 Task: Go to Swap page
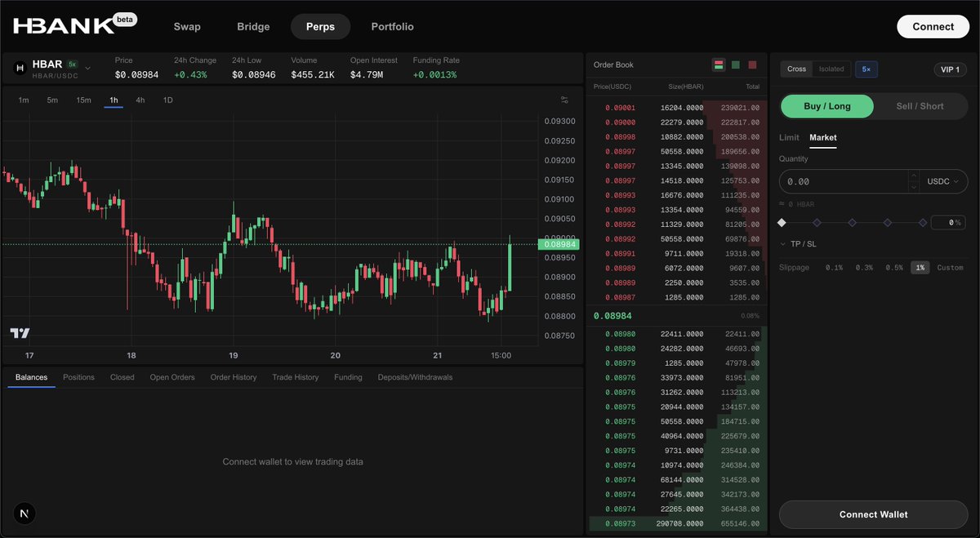pyautogui.click(x=187, y=27)
